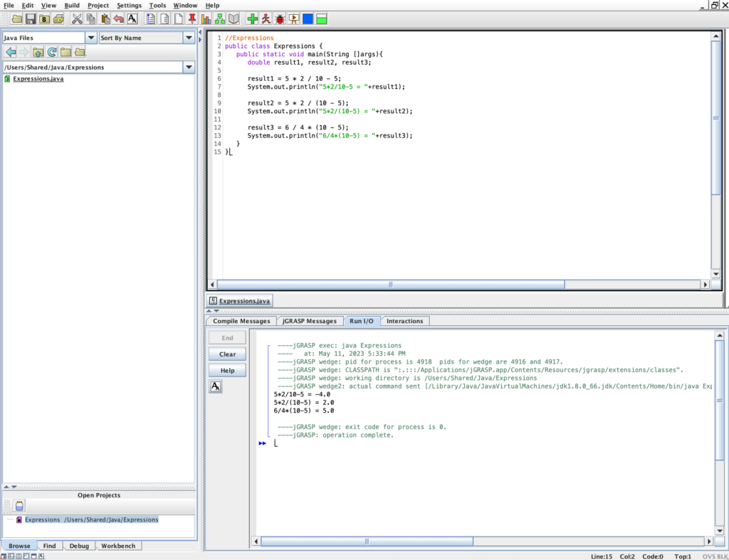Select the Workbench tab
Image resolution: width=729 pixels, height=560 pixels.
tap(118, 546)
